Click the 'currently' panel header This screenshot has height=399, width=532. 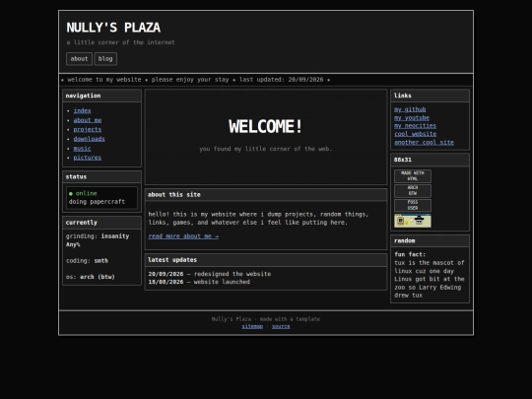click(101, 223)
